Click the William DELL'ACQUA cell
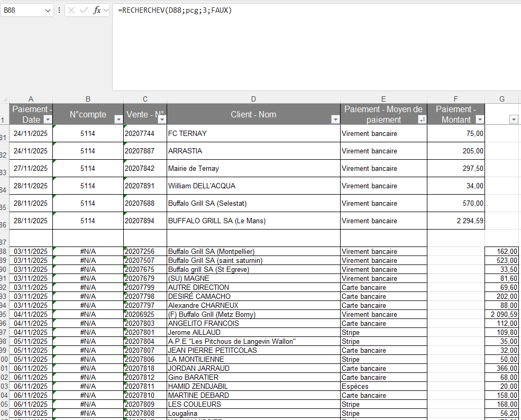 coord(253,186)
